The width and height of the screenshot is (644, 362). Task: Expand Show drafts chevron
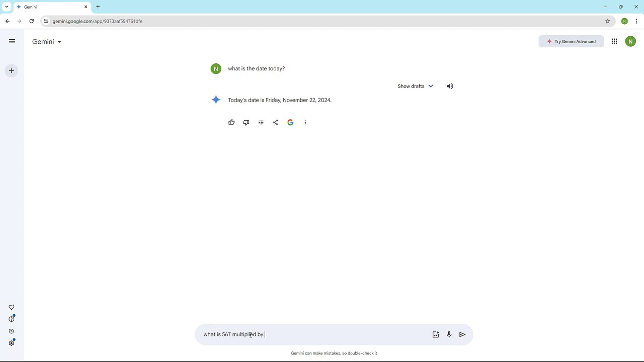point(431,86)
